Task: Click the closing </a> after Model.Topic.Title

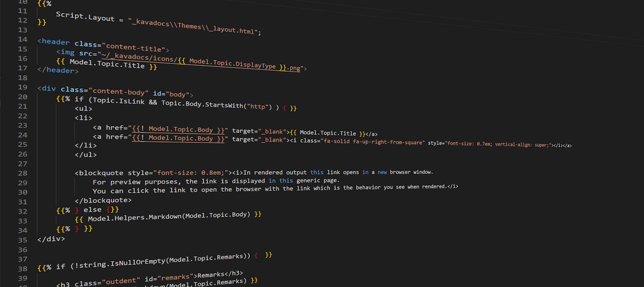Action: click(x=372, y=134)
